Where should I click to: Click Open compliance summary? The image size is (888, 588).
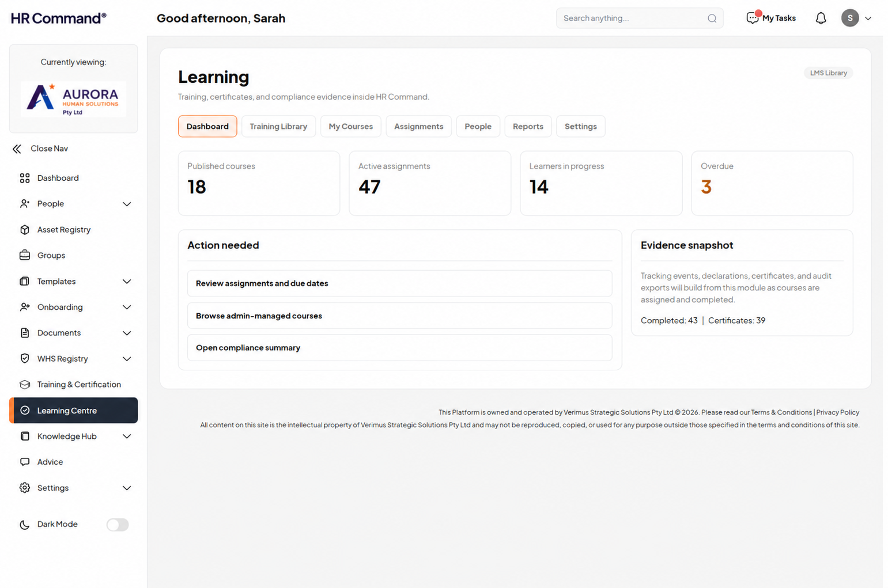[x=399, y=348]
